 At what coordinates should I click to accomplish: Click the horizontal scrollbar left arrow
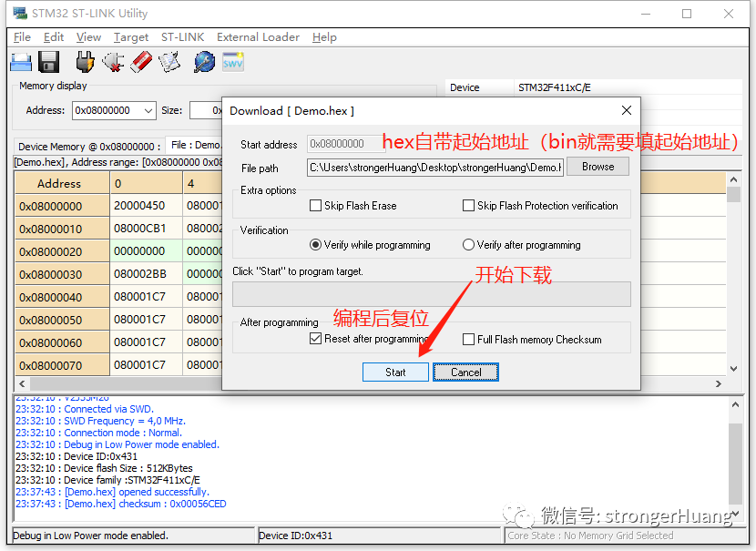coord(22,383)
